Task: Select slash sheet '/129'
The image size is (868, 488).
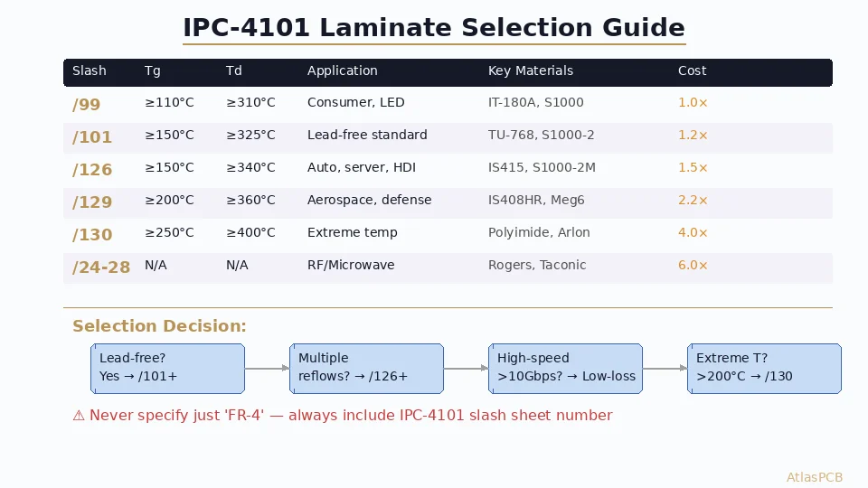Action: [x=92, y=202]
